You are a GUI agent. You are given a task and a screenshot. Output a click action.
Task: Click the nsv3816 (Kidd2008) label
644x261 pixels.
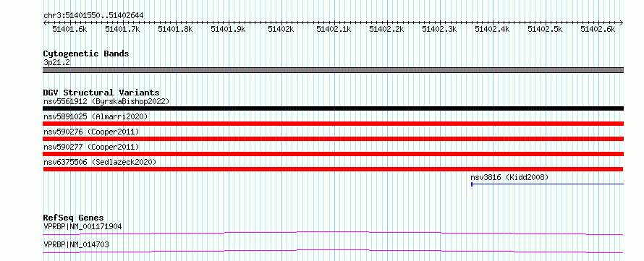point(509,177)
